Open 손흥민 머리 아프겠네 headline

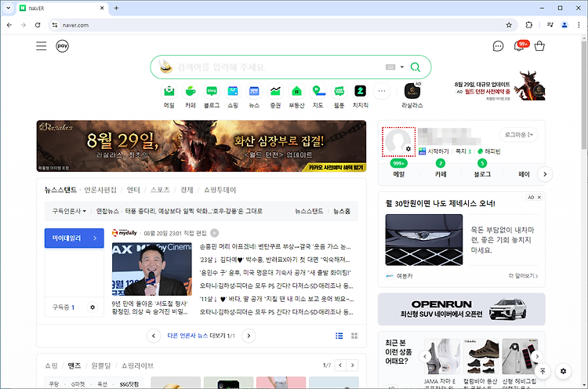(275, 246)
